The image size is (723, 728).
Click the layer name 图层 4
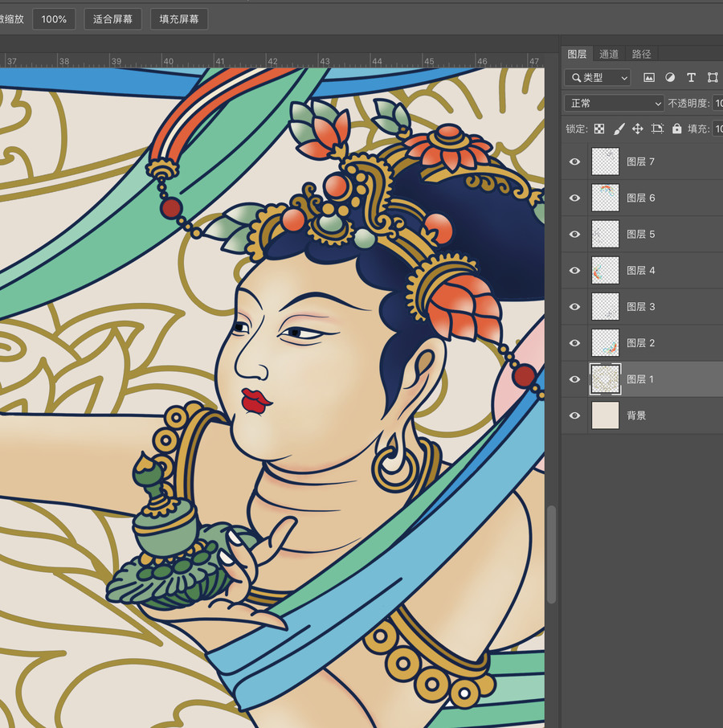640,270
